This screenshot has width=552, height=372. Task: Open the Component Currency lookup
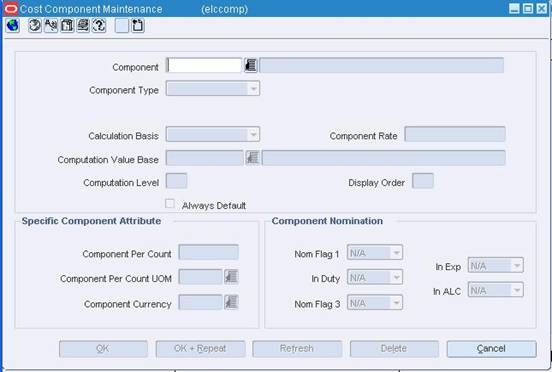[x=231, y=302]
